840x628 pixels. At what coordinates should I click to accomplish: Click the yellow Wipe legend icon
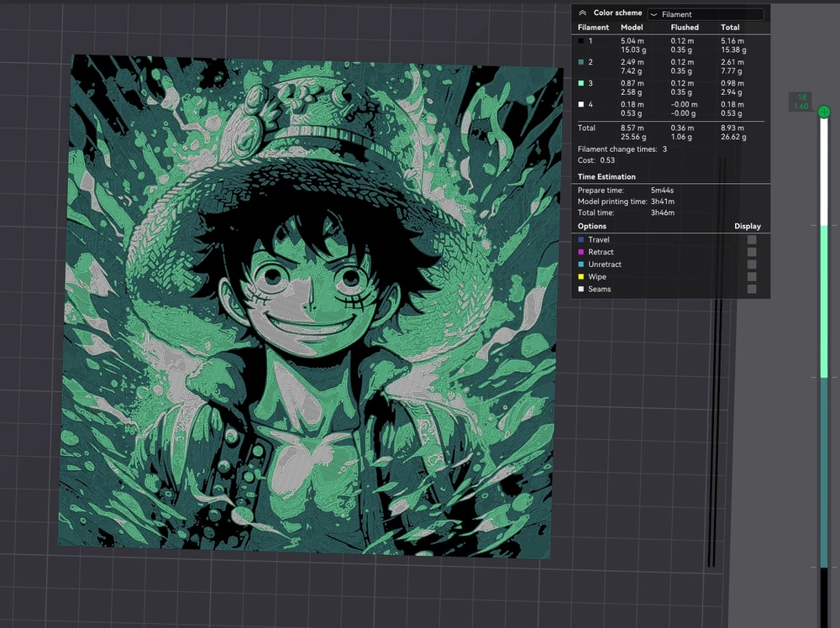(581, 276)
